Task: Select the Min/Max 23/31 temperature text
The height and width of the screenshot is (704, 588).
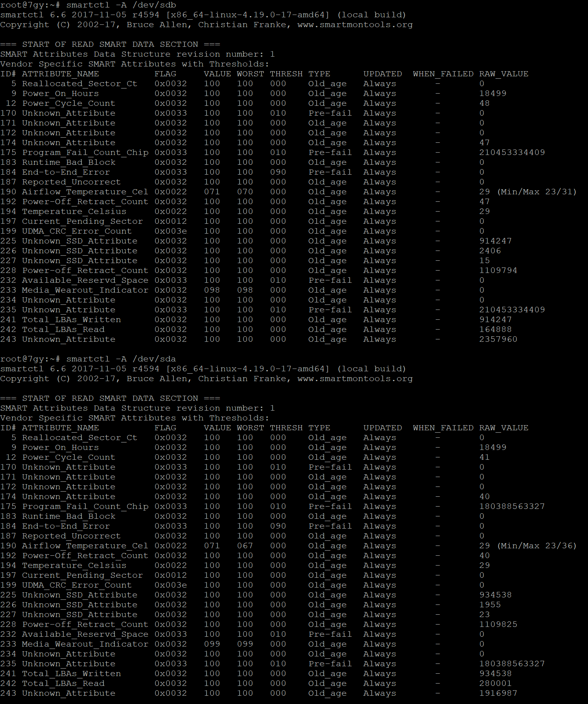Action: pyautogui.click(x=537, y=192)
